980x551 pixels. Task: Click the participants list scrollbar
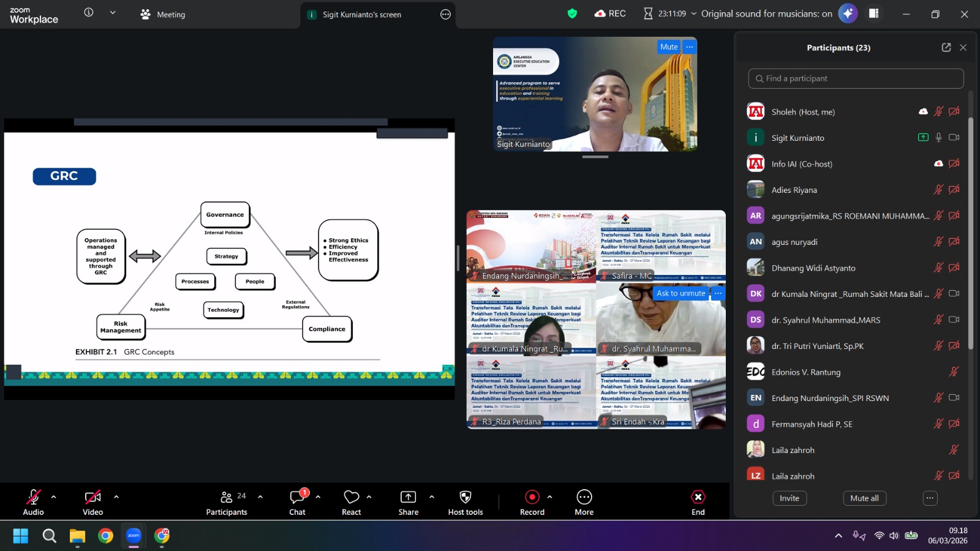970,233
